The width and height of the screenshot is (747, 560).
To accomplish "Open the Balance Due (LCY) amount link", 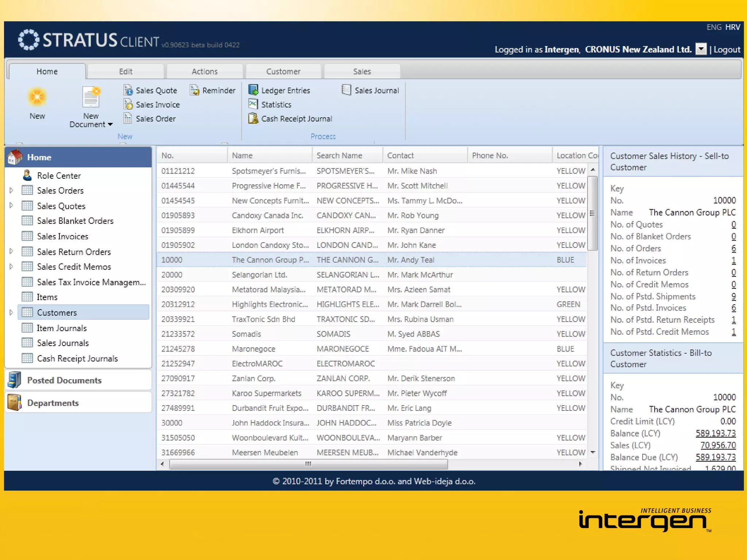I will (x=716, y=458).
